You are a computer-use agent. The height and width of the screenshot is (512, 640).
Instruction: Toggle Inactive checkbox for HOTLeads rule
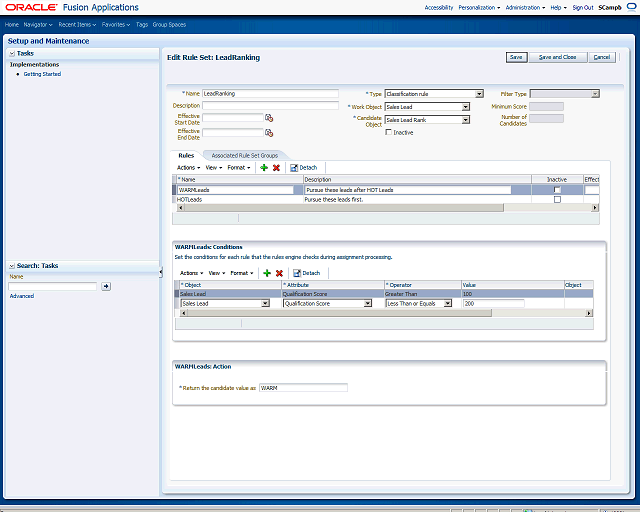(557, 200)
